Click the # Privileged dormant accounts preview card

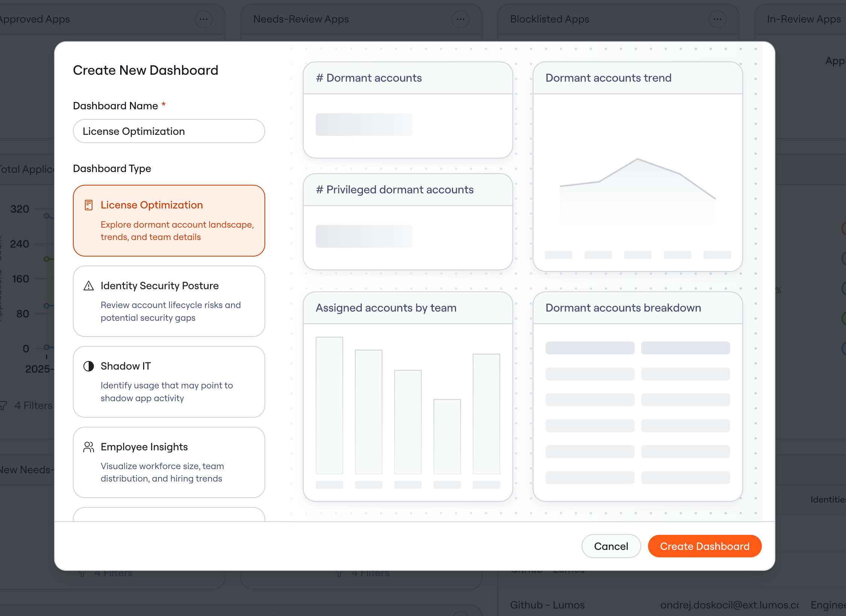[x=408, y=222]
